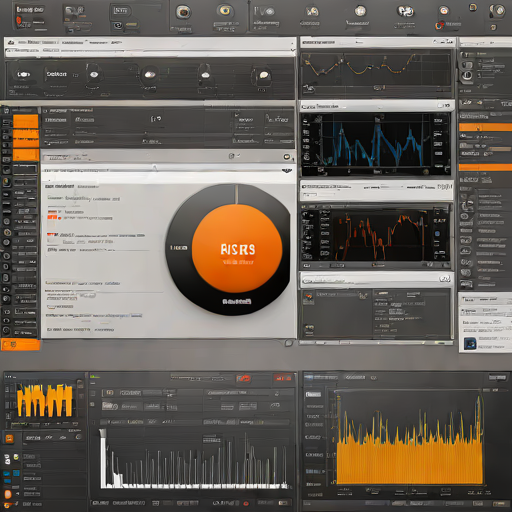
Task: Click the orange square icon in bottom-left panel
Action: (x=9, y=438)
